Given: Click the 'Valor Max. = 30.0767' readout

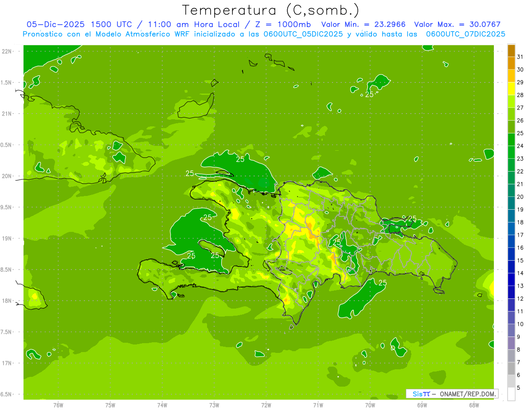Looking at the screenshot, I should (x=457, y=24).
